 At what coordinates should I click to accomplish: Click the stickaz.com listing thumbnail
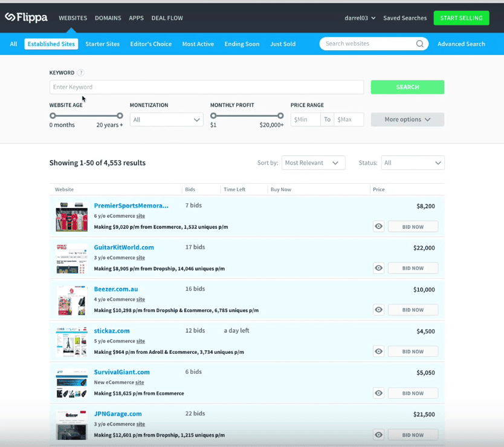71,342
